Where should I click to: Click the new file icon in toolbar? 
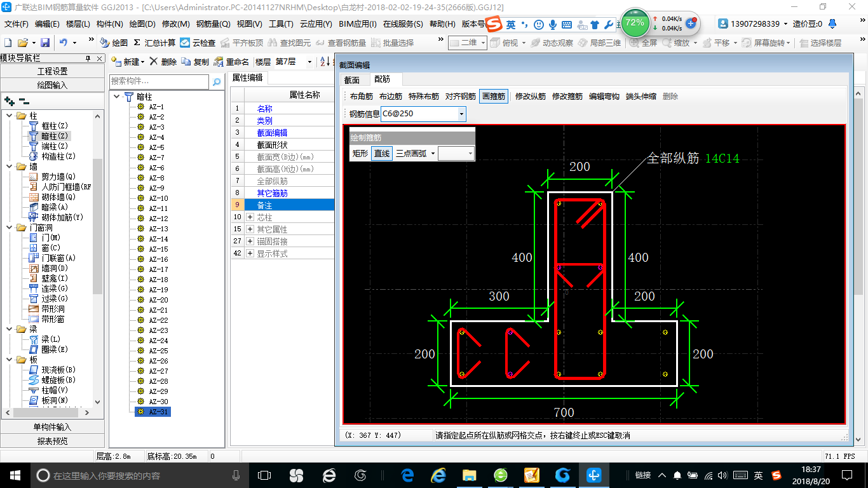coord(8,43)
